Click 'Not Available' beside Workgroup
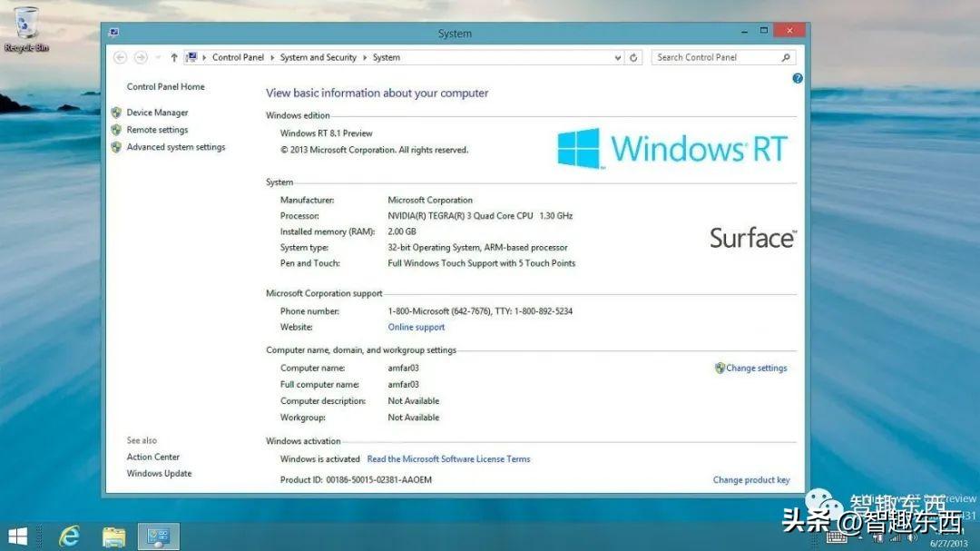Viewport: 980px width, 551px height. 413,418
